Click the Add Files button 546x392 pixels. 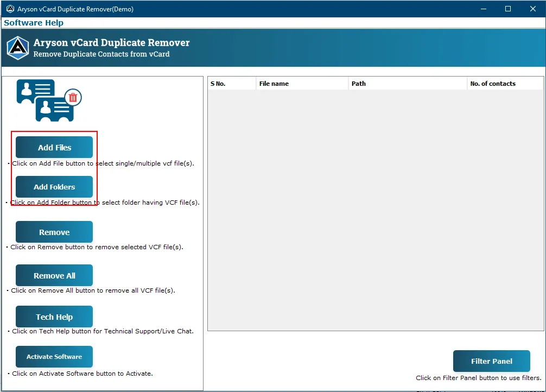point(54,147)
